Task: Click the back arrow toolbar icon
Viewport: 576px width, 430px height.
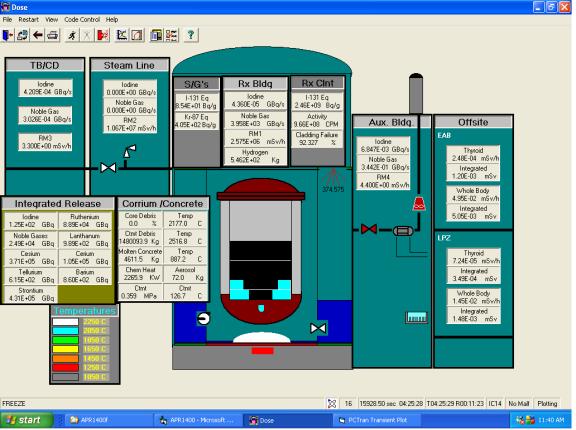Action: click(37, 35)
